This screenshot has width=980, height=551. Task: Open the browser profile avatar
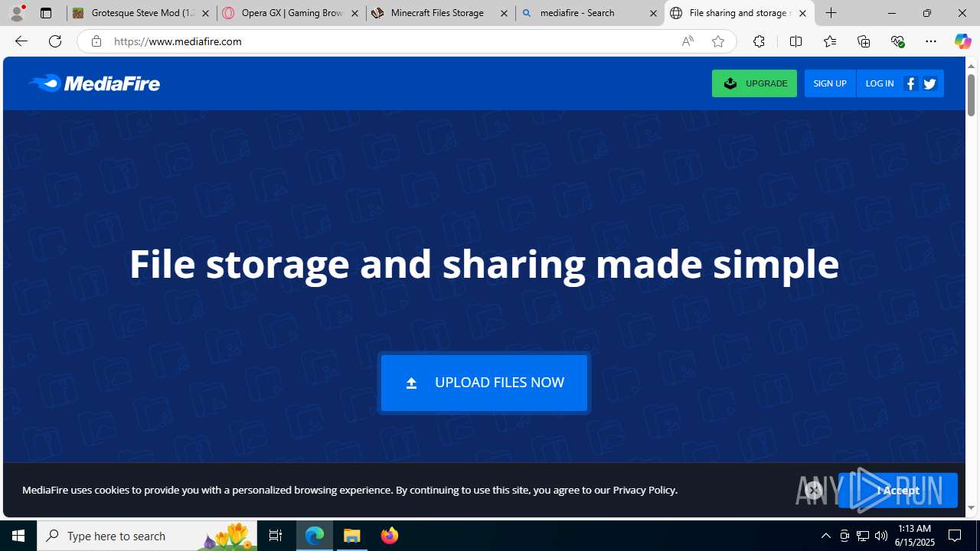[x=17, y=13]
